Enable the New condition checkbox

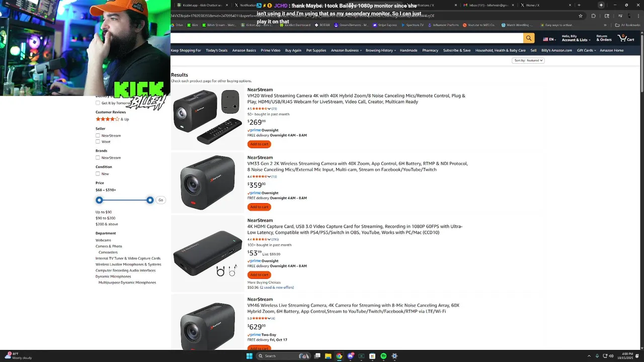point(98,174)
